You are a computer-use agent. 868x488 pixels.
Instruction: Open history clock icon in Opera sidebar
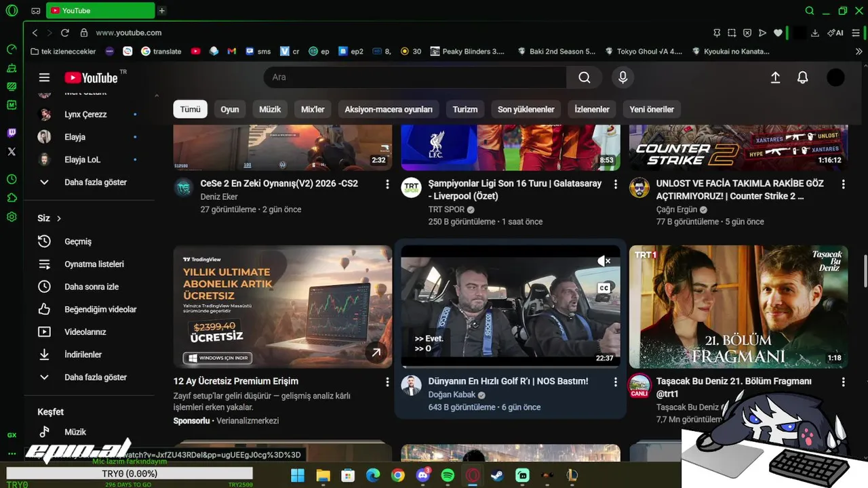pyautogui.click(x=12, y=180)
